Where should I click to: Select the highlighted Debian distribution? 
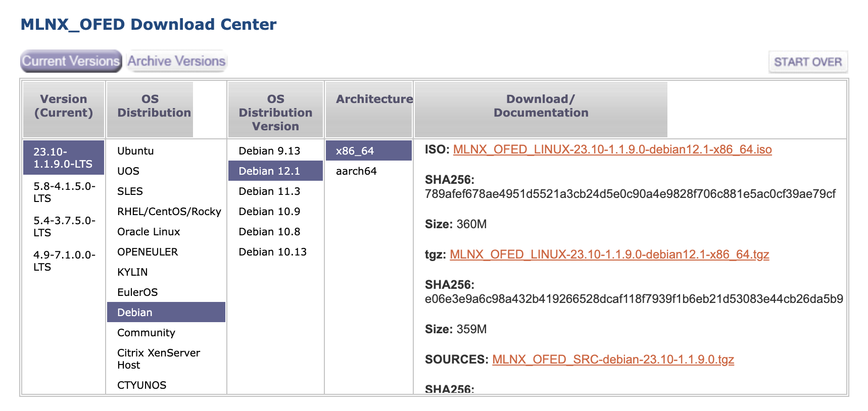pos(166,312)
